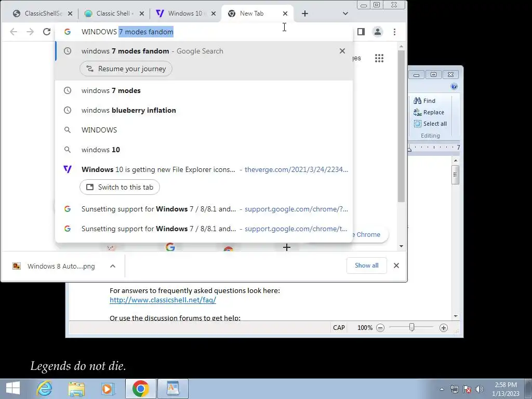Click the WordPad 100% zoom level

tap(365, 328)
